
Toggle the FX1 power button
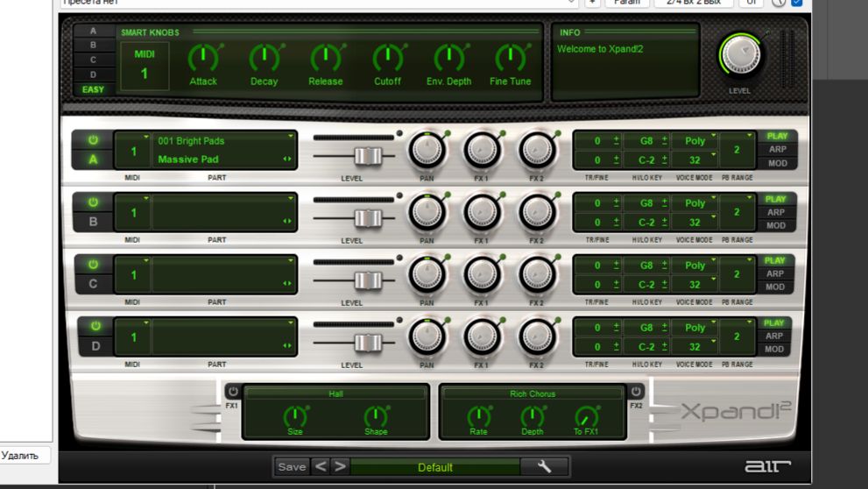tap(233, 392)
